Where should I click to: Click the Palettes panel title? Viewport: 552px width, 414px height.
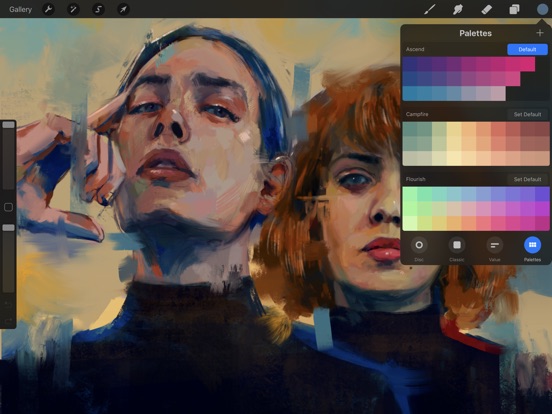point(475,33)
